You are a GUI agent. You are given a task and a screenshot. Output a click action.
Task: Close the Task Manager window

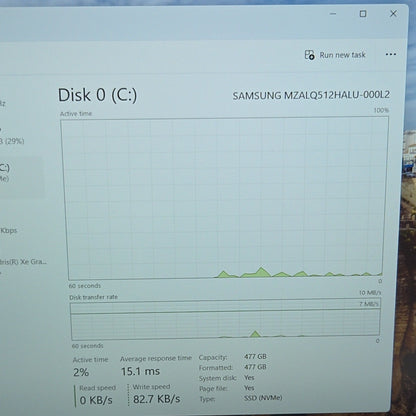click(393, 13)
